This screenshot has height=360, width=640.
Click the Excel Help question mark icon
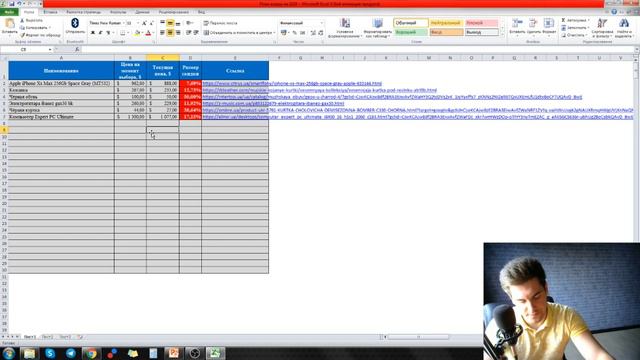pos(614,12)
